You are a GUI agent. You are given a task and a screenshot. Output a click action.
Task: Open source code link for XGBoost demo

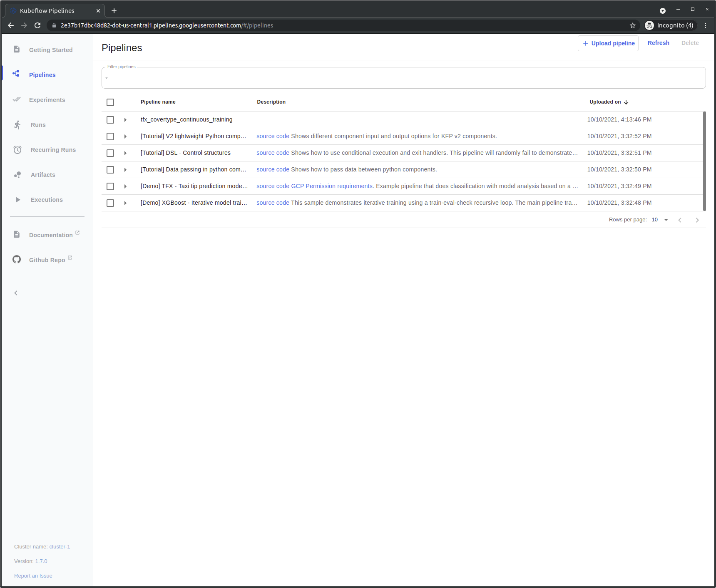273,203
